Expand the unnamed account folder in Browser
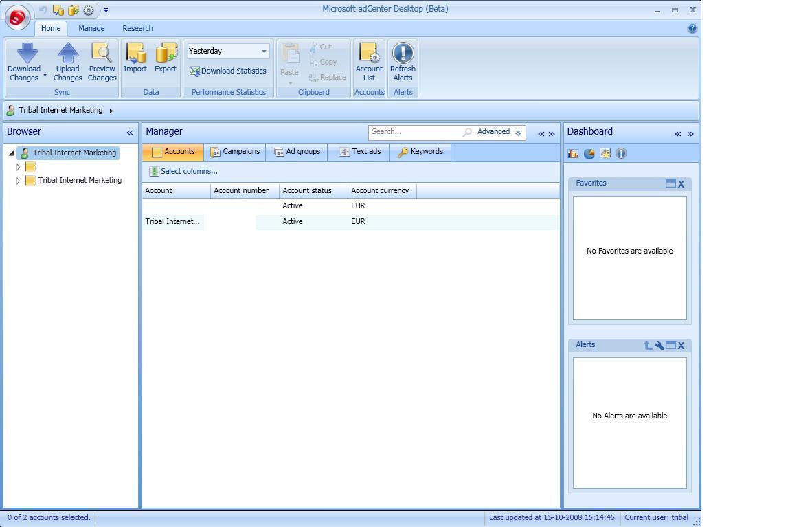This screenshot has width=812, height=527. tap(18, 167)
